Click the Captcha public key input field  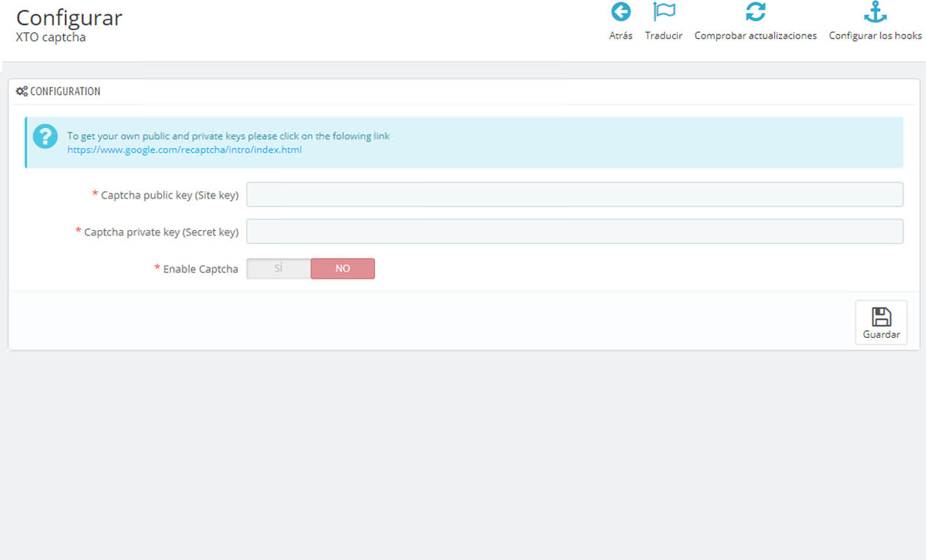tap(575, 194)
